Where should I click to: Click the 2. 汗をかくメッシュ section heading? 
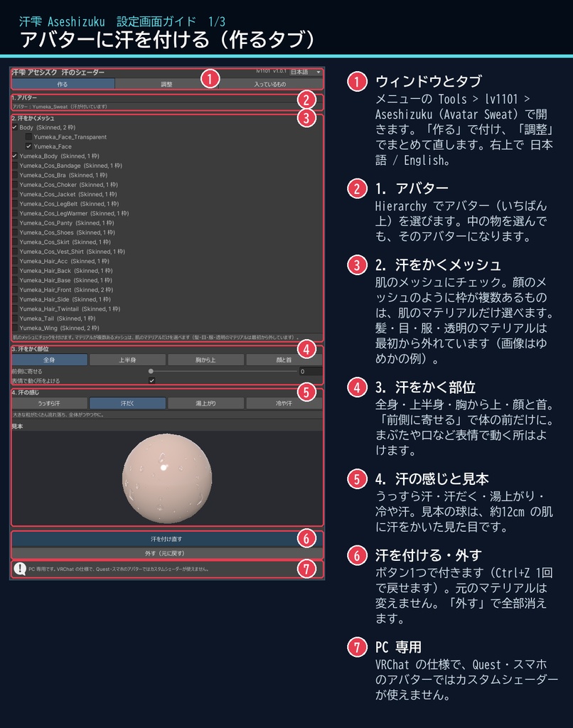[33, 119]
